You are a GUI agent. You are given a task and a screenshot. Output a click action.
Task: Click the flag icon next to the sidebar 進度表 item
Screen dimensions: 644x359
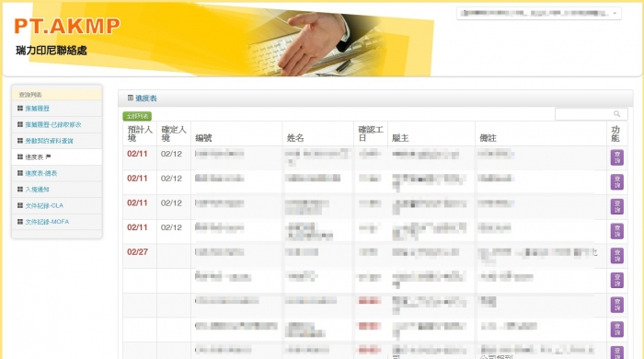pyautogui.click(x=49, y=156)
